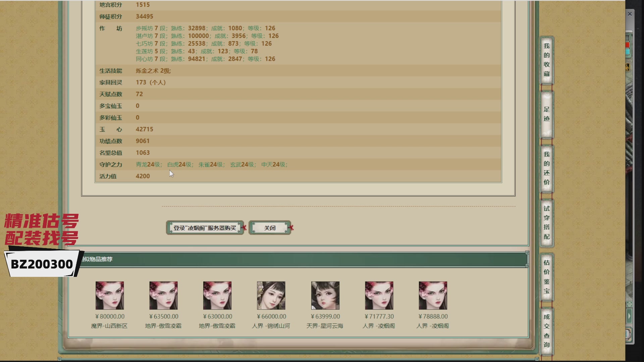Expand the right-edge arrow panel
Viewport: 644px width, 362px height.
coord(629,316)
